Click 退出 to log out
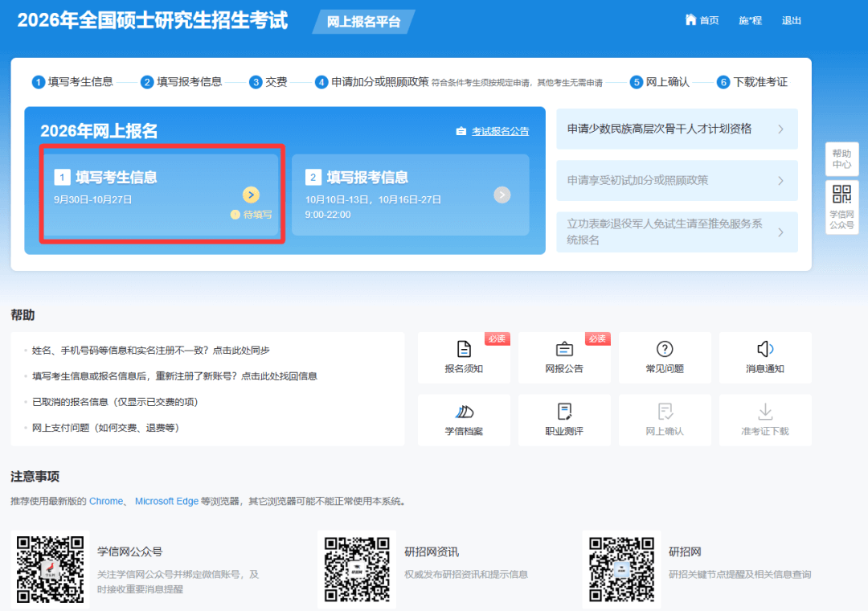Screen dimensions: 868x611 (x=792, y=20)
